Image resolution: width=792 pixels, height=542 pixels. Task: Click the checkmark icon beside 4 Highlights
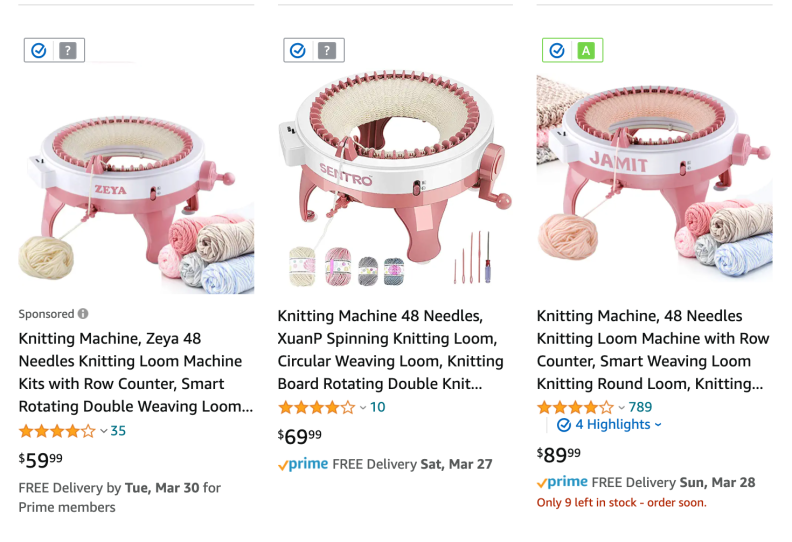point(564,425)
